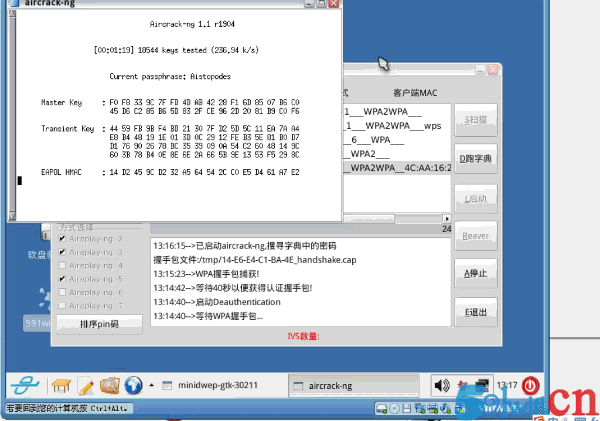
Task: Click the handshake.cap file path log line
Action: click(255, 260)
